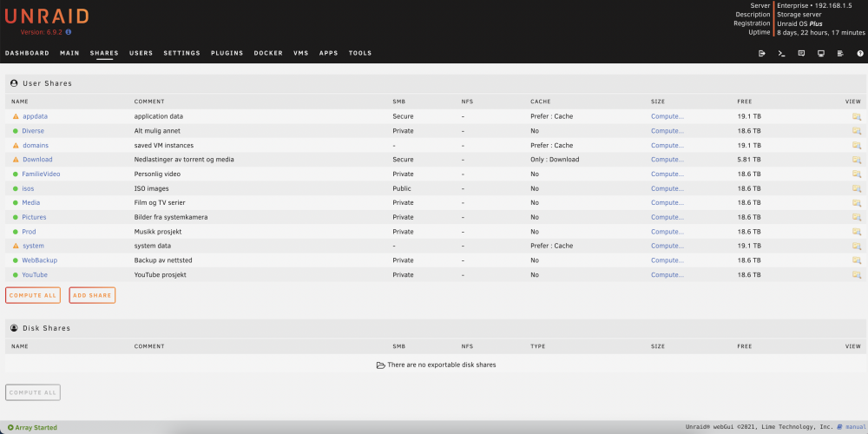Click the Logout icon in header

coord(762,54)
